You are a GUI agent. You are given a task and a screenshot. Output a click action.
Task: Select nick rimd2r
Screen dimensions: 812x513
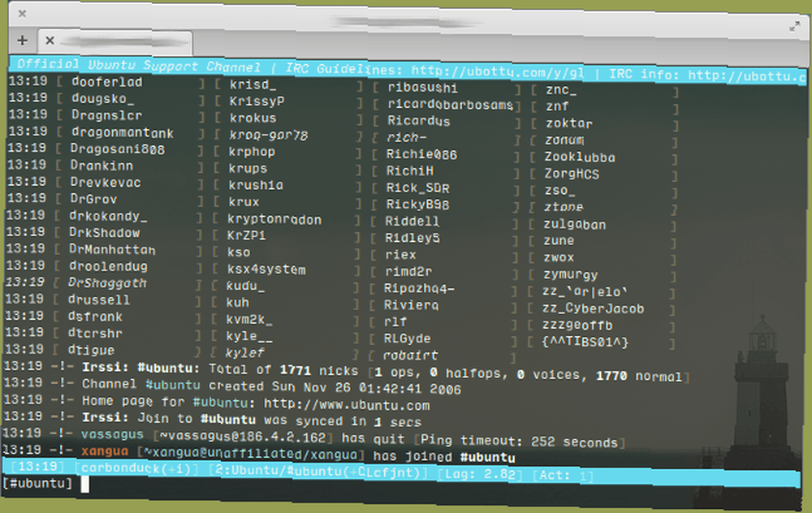click(x=408, y=272)
